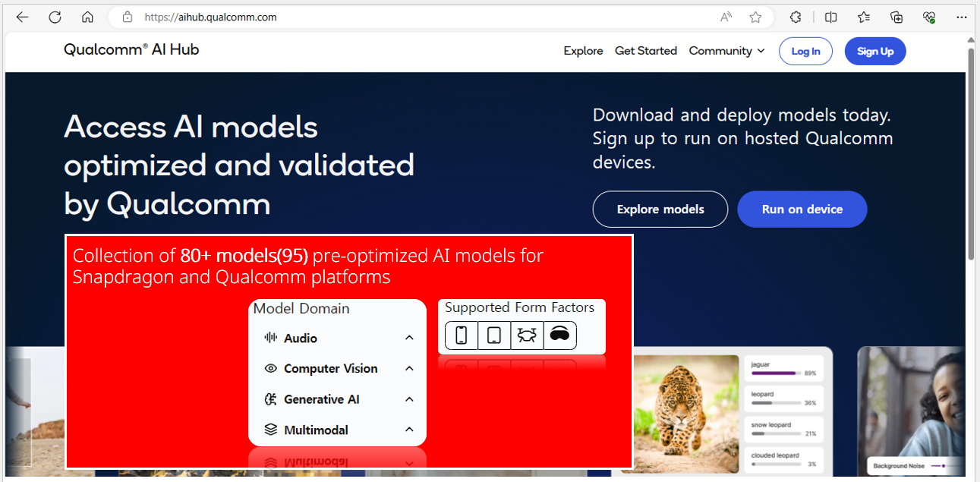Screen dimensions: 980x482
Task: Activate the Read aloud icon
Action: pyautogui.click(x=726, y=17)
